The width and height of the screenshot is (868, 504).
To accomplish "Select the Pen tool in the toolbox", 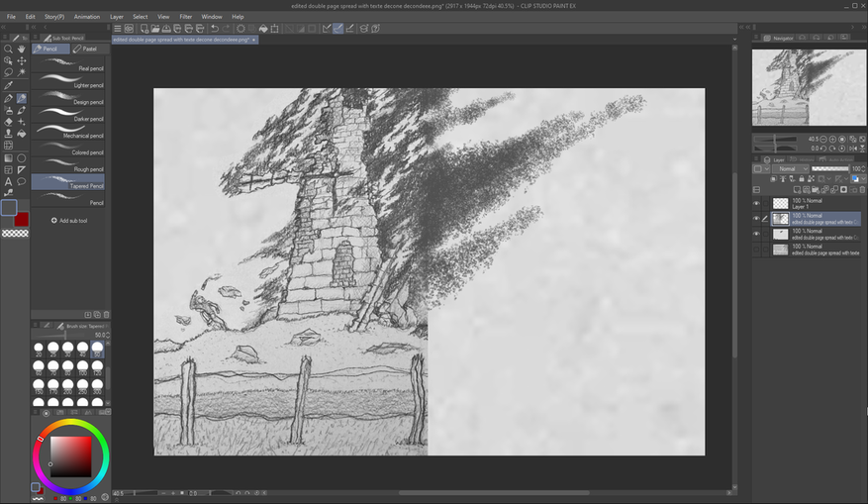I will pos(8,99).
